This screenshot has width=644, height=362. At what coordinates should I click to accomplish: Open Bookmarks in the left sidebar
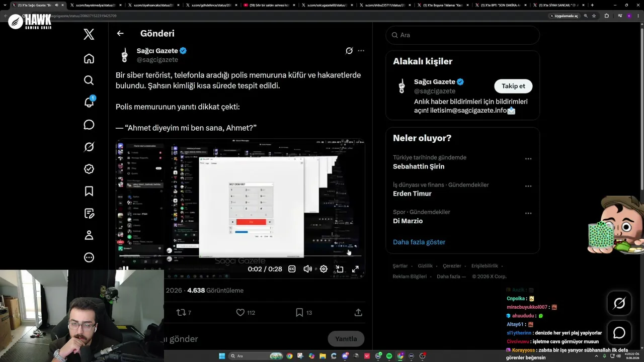89,191
